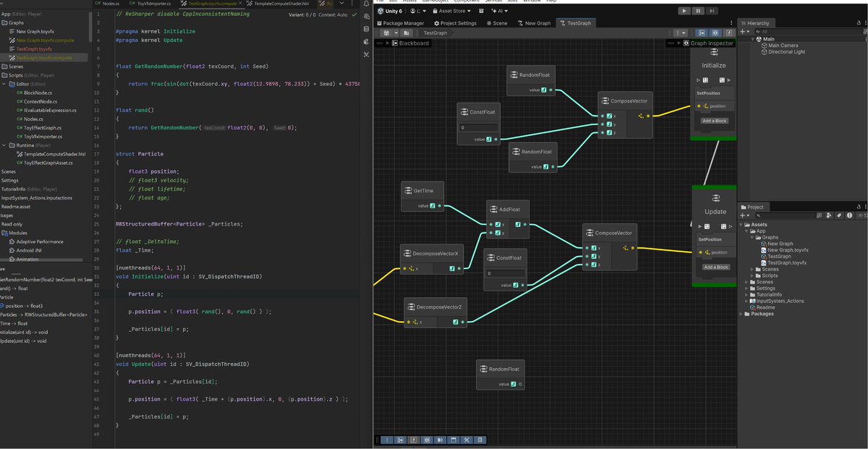This screenshot has height=449, width=868.
Task: Click the bottom graph overlay three-dots menu
Action: click(x=387, y=440)
